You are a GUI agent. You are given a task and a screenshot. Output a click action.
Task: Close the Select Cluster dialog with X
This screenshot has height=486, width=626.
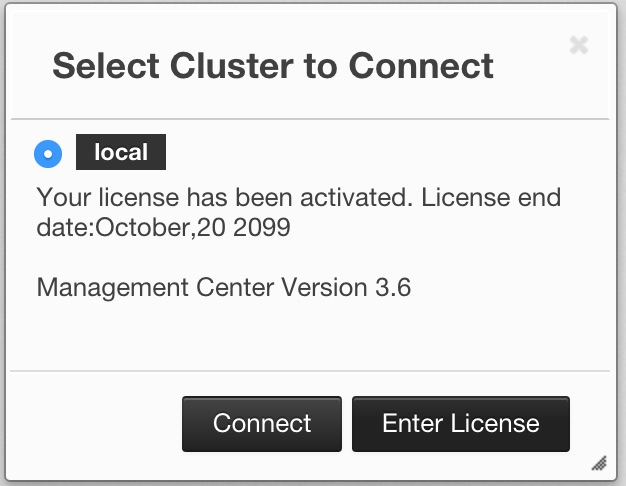point(578,45)
